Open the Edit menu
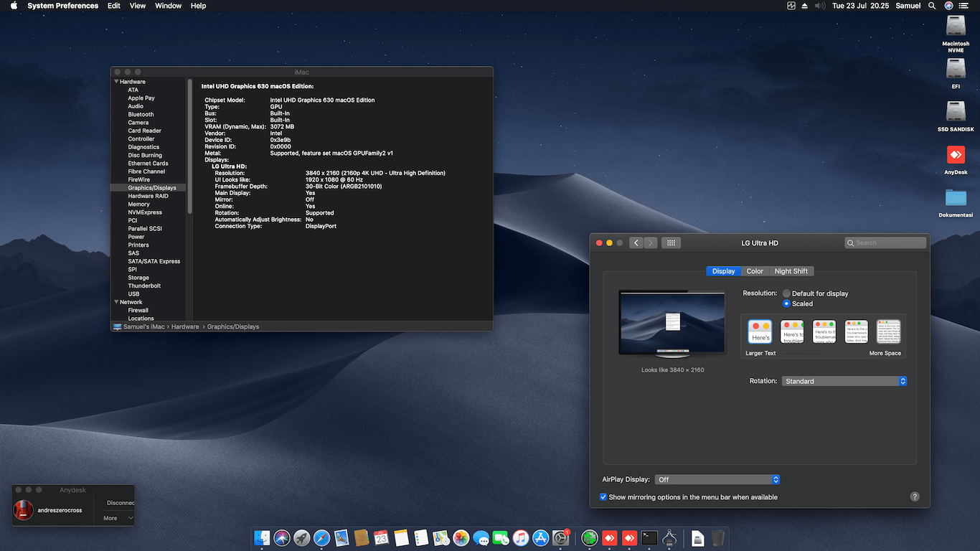The height and width of the screenshot is (551, 980). 114,6
